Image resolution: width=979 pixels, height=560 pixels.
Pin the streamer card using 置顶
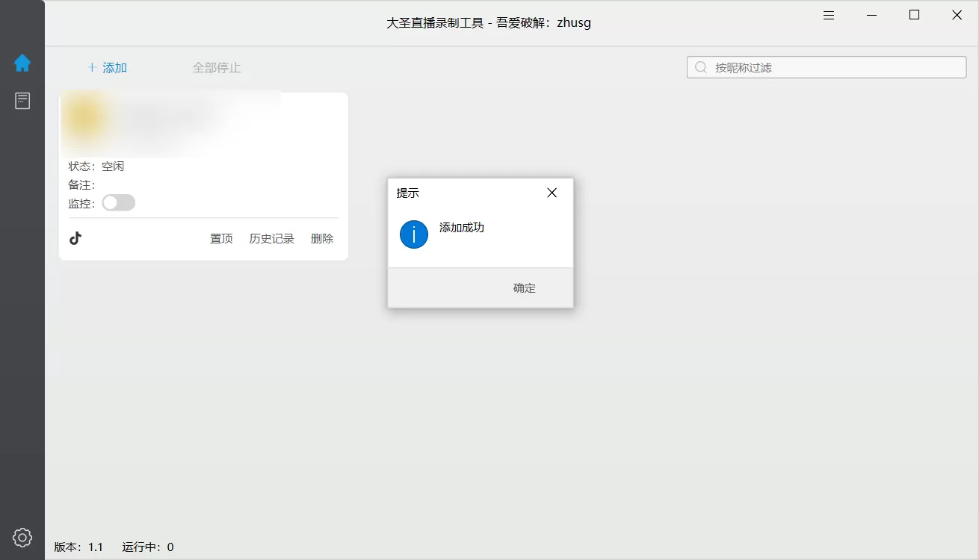[x=220, y=238]
